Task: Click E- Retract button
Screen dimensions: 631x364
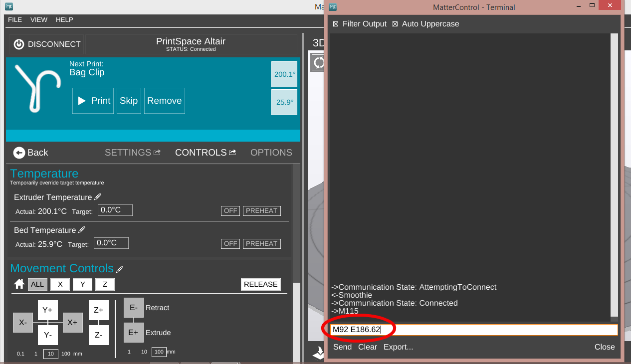Action: point(134,308)
